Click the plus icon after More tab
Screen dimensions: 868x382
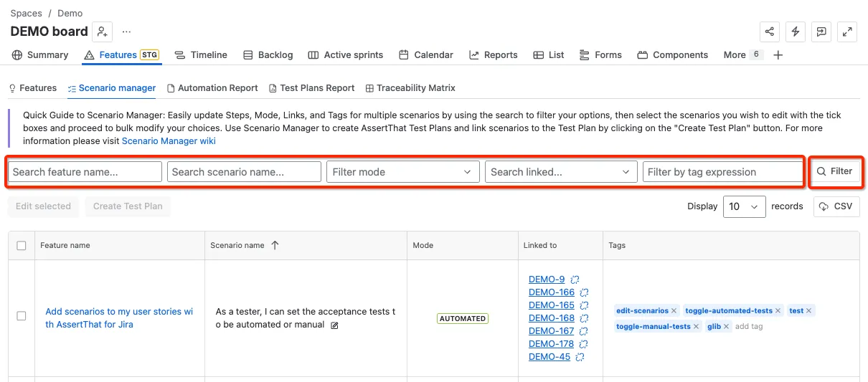778,55
